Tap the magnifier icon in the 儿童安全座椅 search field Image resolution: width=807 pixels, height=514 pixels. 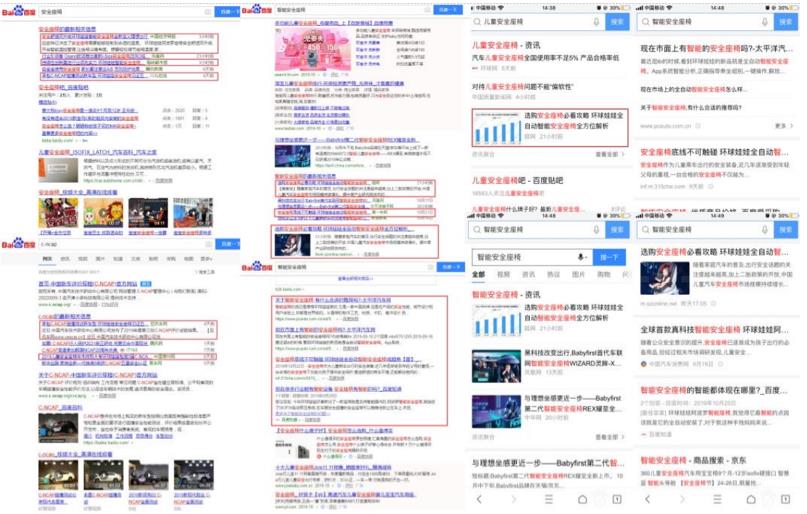pyautogui.click(x=477, y=22)
